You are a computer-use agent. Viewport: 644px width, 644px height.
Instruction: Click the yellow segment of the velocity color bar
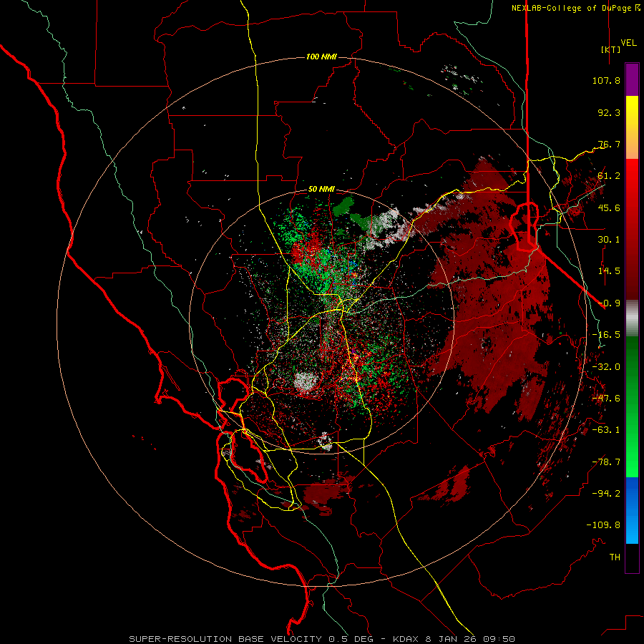[632, 109]
